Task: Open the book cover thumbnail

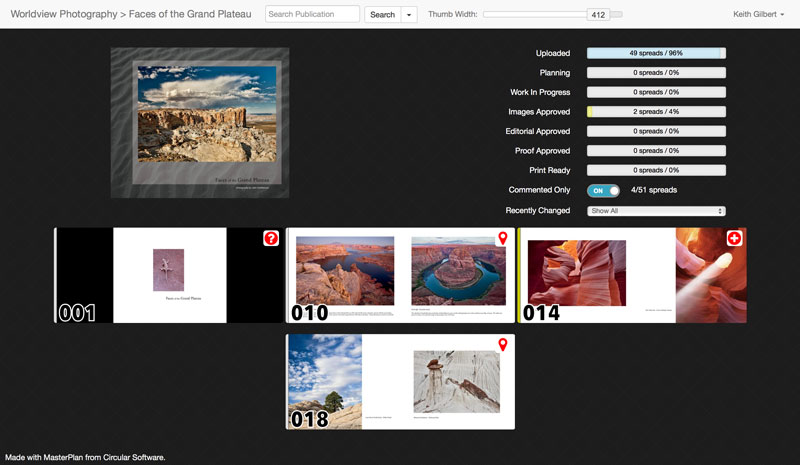Action: point(199,122)
